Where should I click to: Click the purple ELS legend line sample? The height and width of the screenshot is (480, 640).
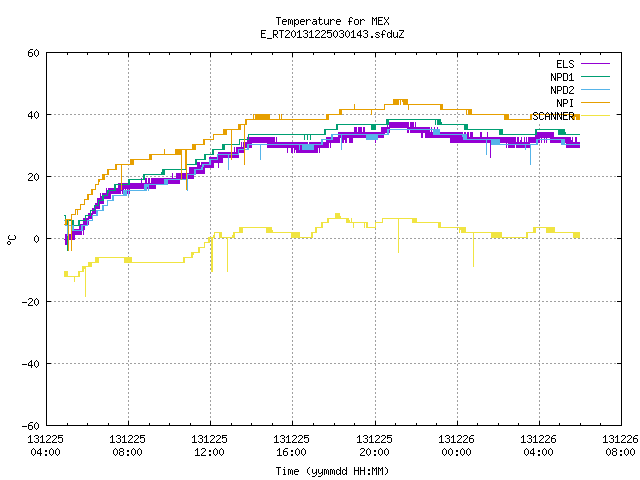coord(595,64)
